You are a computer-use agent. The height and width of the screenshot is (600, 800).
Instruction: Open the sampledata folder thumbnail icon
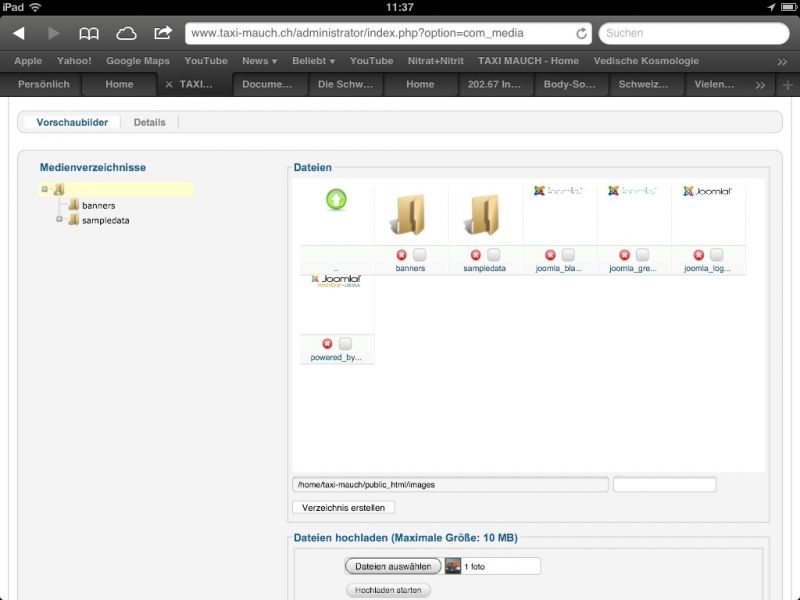[x=482, y=214]
